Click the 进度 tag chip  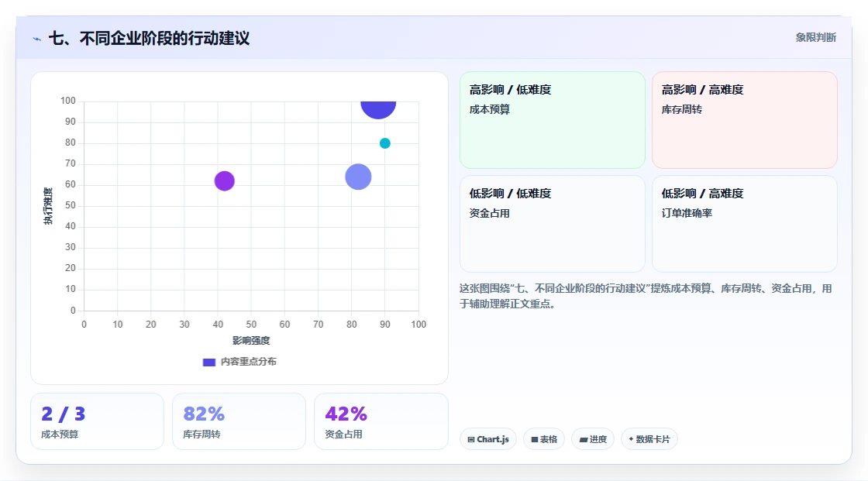[593, 439]
